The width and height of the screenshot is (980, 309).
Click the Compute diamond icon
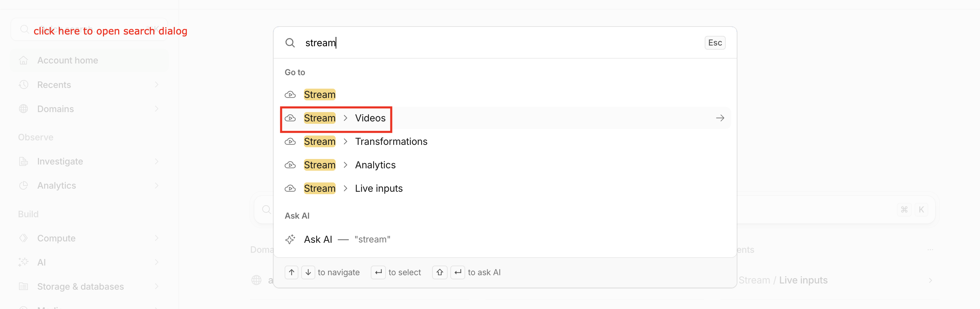coord(23,238)
